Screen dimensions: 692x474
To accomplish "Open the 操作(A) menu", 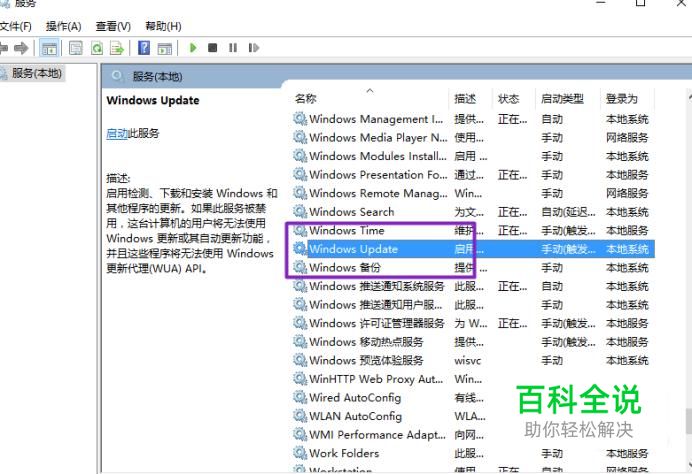I will [64, 26].
